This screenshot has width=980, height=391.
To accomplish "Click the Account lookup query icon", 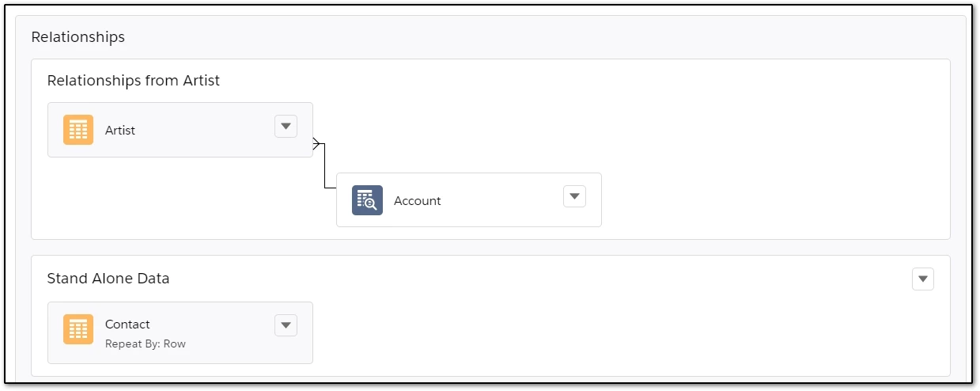I will pyautogui.click(x=367, y=200).
